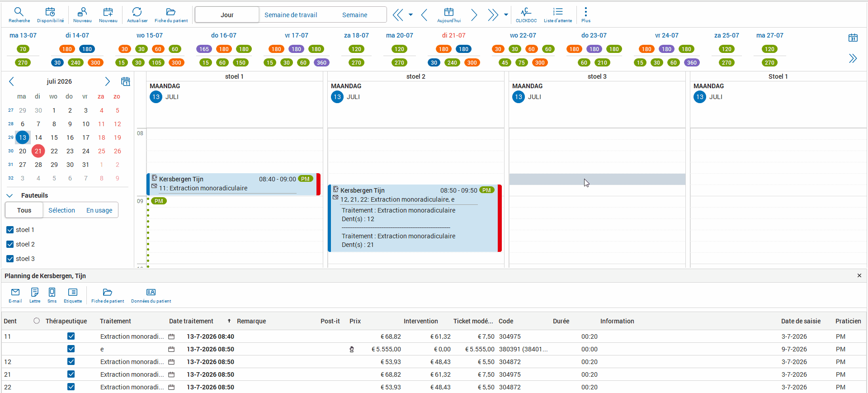The height and width of the screenshot is (393, 868).
Task: Open the Etiquette label icon
Action: coord(73,295)
